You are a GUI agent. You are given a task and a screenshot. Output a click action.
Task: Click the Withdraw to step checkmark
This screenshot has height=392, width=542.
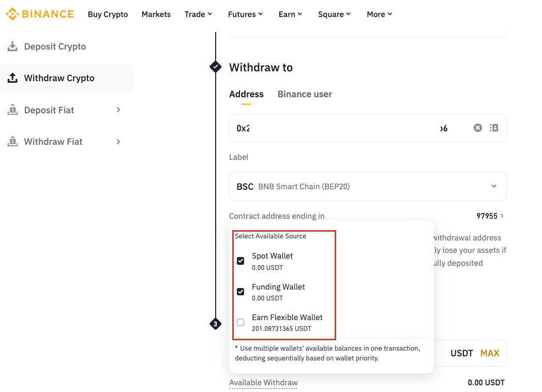coord(215,67)
